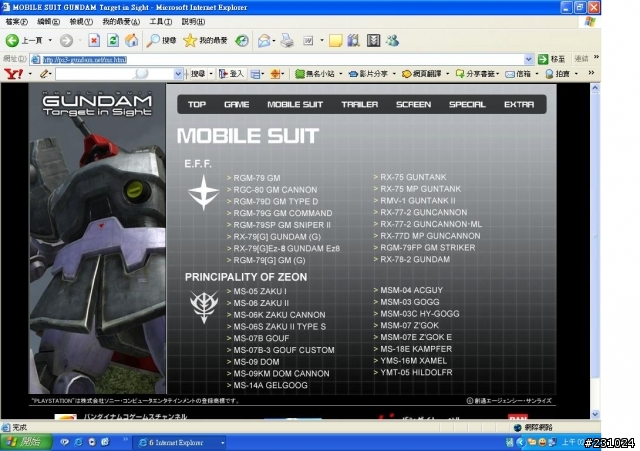Click the grey Forward arrow button

[66, 40]
